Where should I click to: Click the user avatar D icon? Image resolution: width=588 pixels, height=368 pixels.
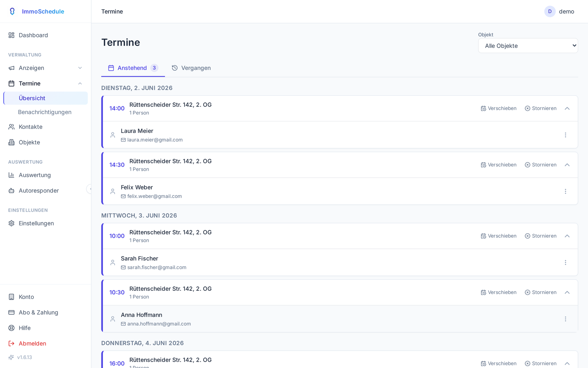point(550,11)
